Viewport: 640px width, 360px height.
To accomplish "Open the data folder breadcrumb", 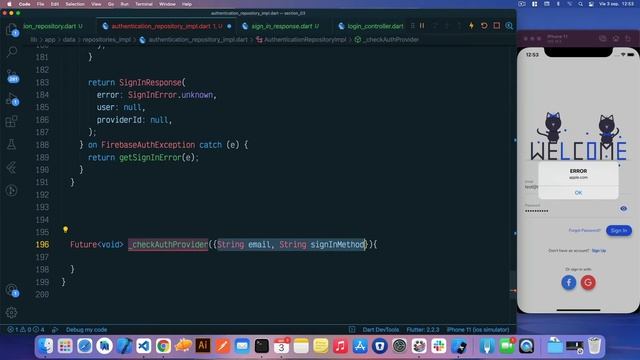I will (69, 40).
